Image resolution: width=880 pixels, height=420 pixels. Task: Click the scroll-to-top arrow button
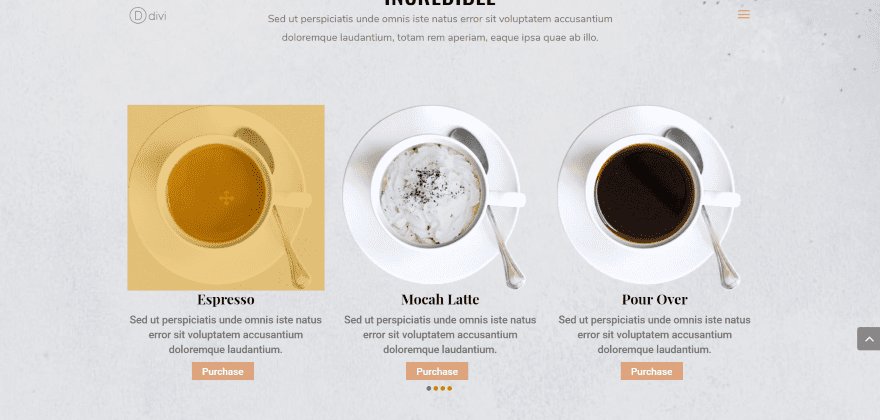click(869, 339)
